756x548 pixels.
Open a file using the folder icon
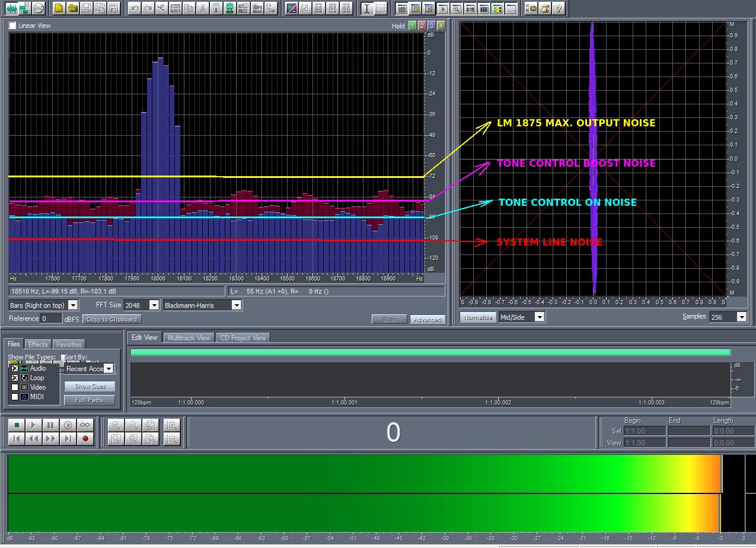pos(72,8)
